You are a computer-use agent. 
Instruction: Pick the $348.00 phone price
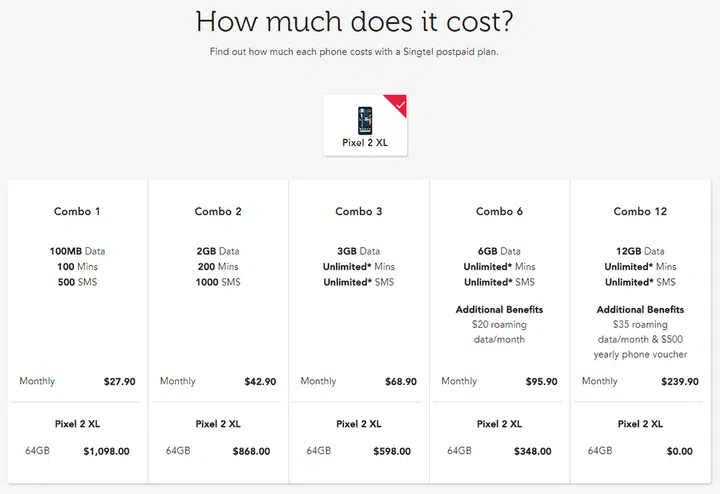tap(531, 452)
